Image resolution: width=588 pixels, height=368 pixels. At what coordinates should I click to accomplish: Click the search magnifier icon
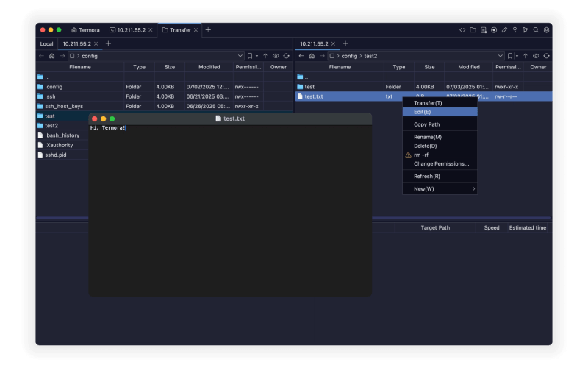tap(536, 30)
